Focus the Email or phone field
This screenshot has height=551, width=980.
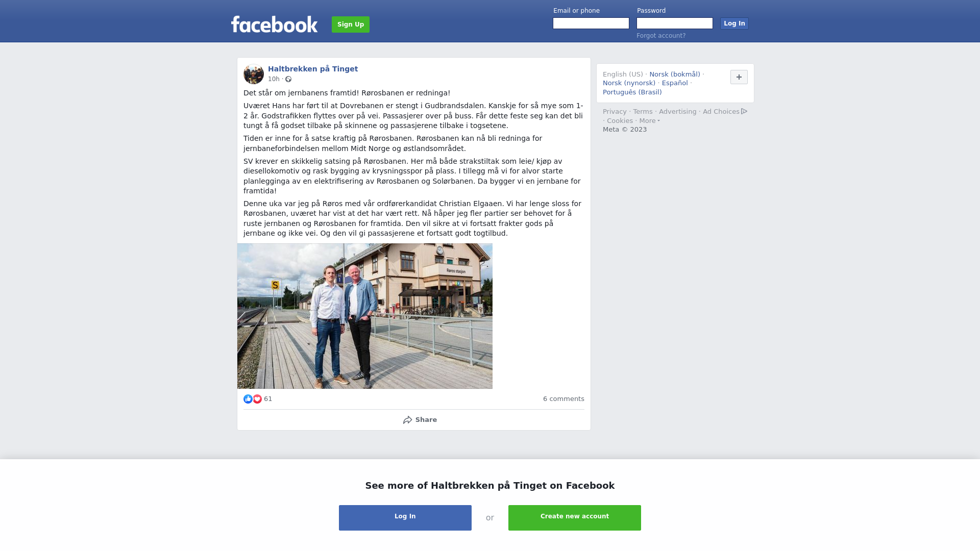click(x=591, y=23)
